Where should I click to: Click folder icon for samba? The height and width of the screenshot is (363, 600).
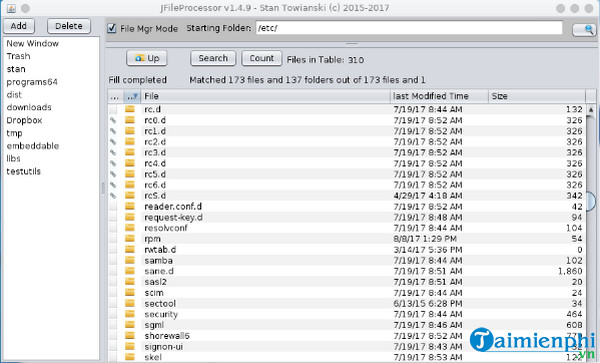pyautogui.click(x=130, y=260)
